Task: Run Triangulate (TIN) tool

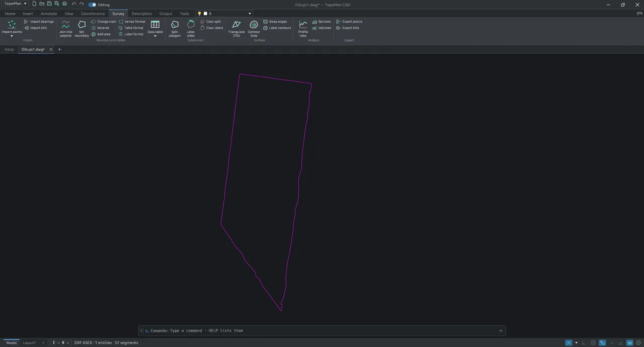Action: coord(236,29)
